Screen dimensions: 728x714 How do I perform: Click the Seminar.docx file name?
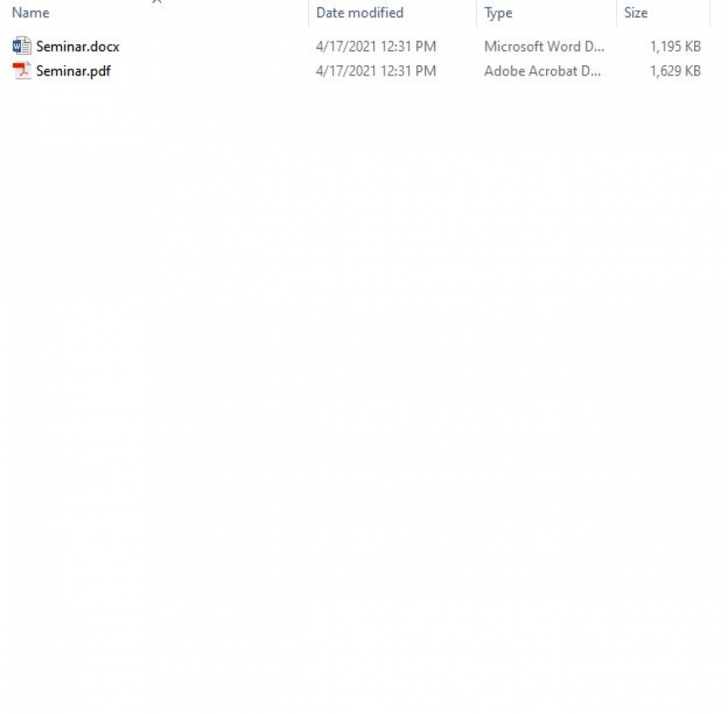pyautogui.click(x=78, y=47)
